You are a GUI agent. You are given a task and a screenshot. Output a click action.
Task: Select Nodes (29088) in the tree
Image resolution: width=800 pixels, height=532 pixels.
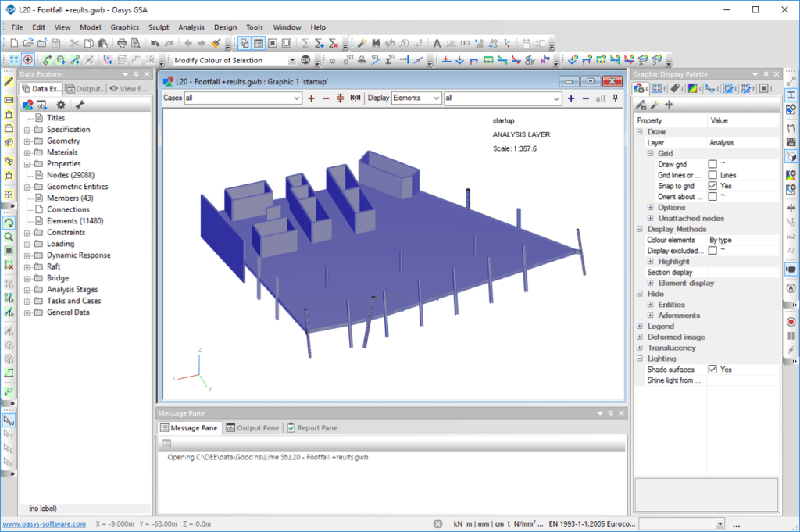[x=70, y=175]
